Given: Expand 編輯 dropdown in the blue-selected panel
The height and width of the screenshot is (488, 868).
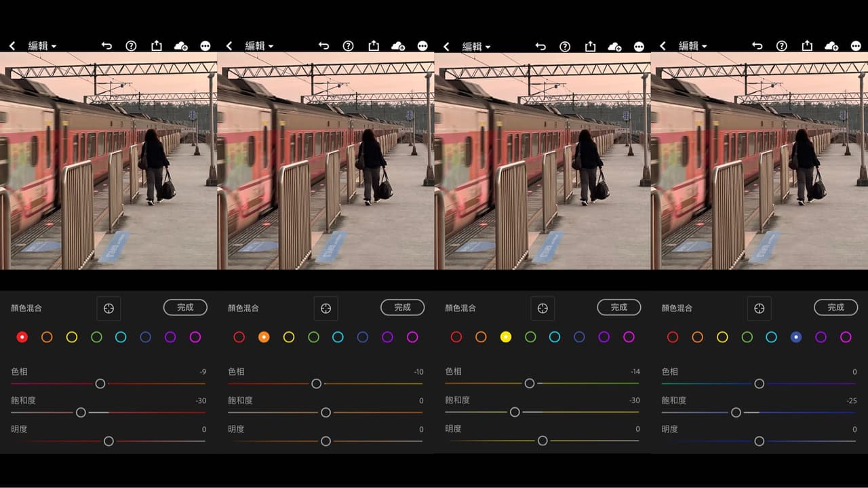Looking at the screenshot, I should (x=692, y=46).
